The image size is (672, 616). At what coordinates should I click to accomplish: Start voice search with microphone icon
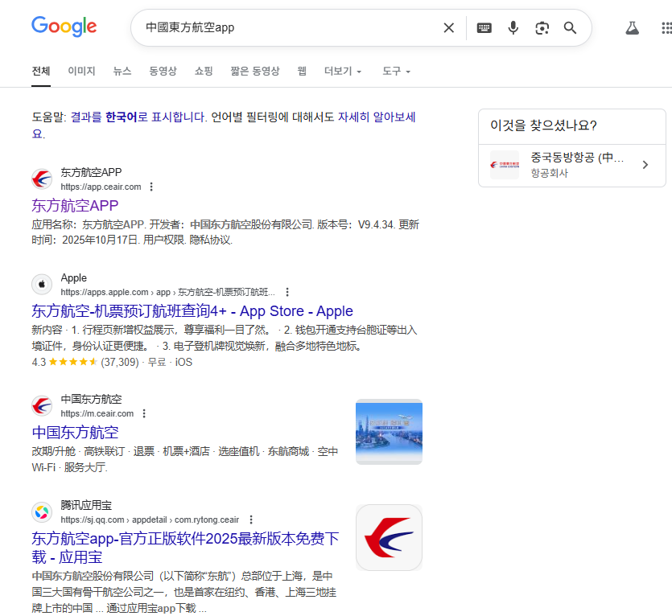(513, 28)
